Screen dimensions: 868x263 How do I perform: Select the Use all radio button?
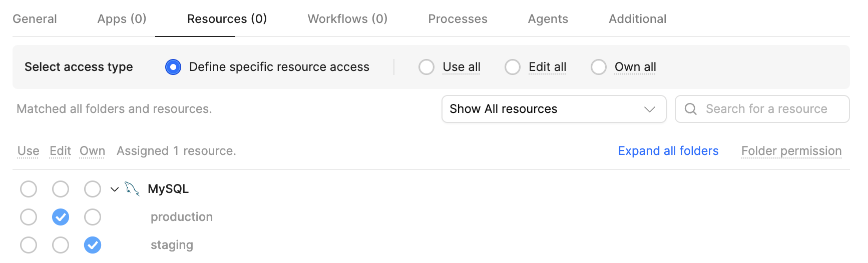pyautogui.click(x=426, y=67)
